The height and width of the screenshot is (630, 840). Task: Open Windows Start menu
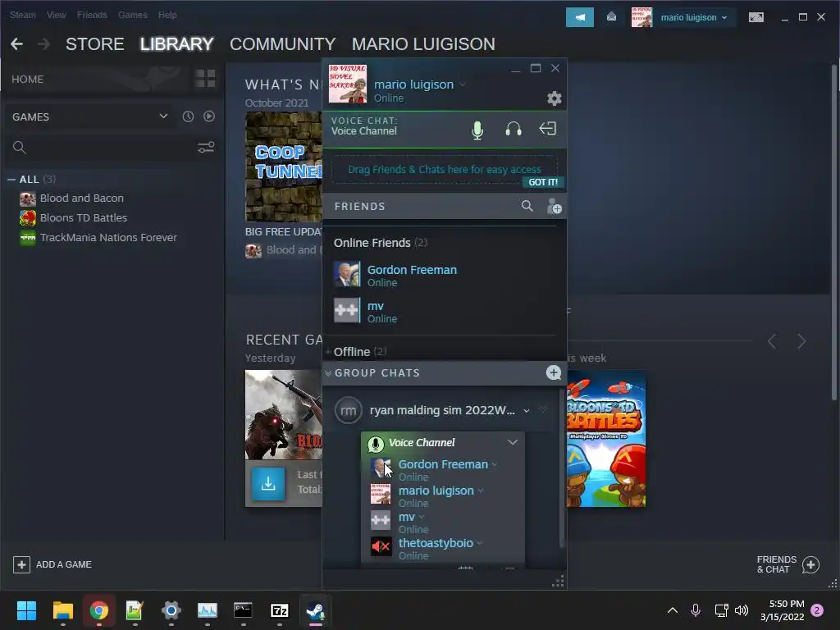coord(26,610)
